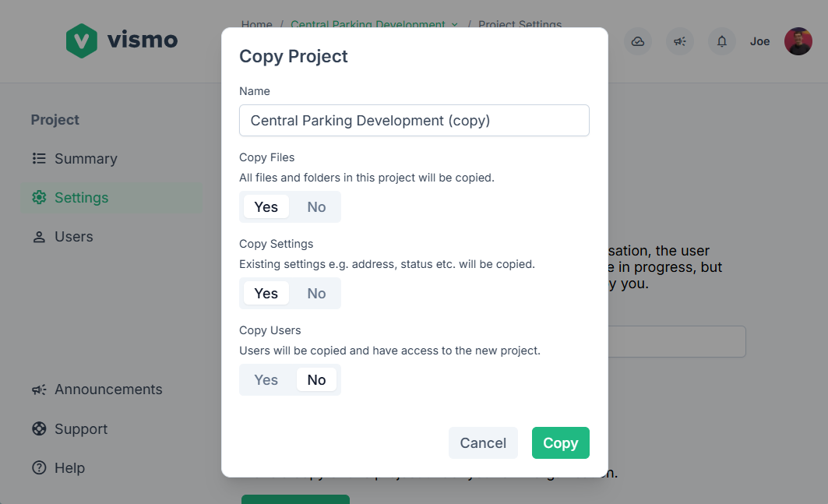
Task: Set Copy Files to No
Action: [x=316, y=207]
